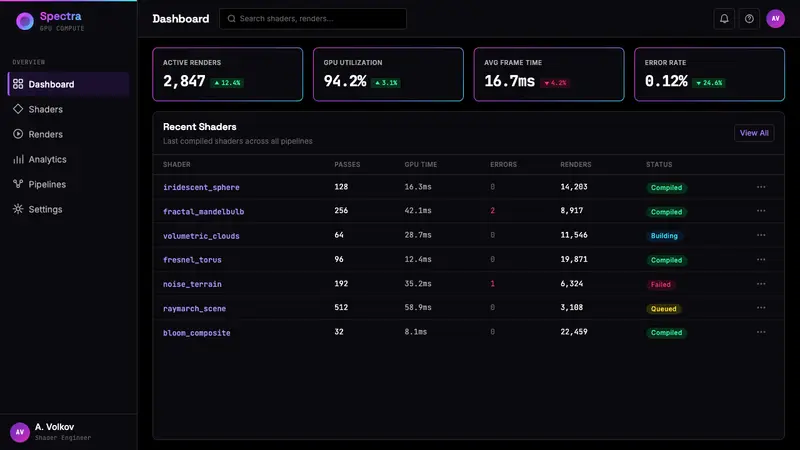This screenshot has width=800, height=450.
Task: Click 58.9ms GPU time value
Action: (418, 307)
